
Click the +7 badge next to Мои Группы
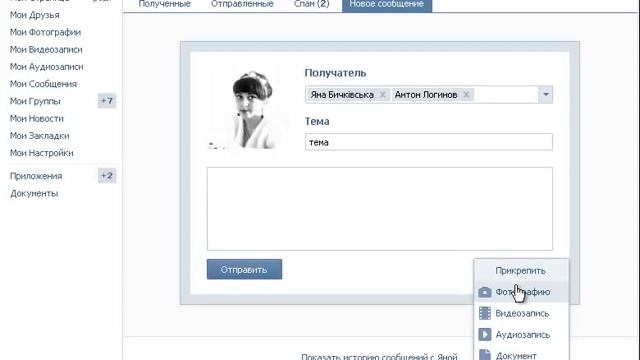pos(107,101)
